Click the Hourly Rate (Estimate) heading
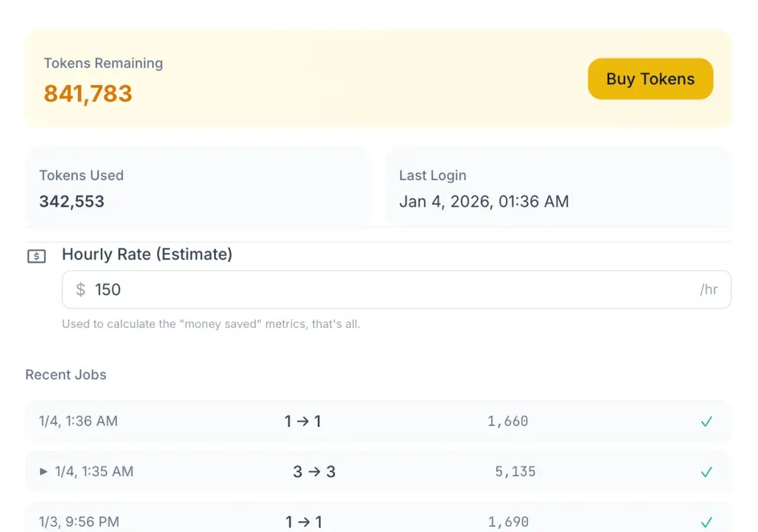The height and width of the screenshot is (532, 758). pos(147,254)
